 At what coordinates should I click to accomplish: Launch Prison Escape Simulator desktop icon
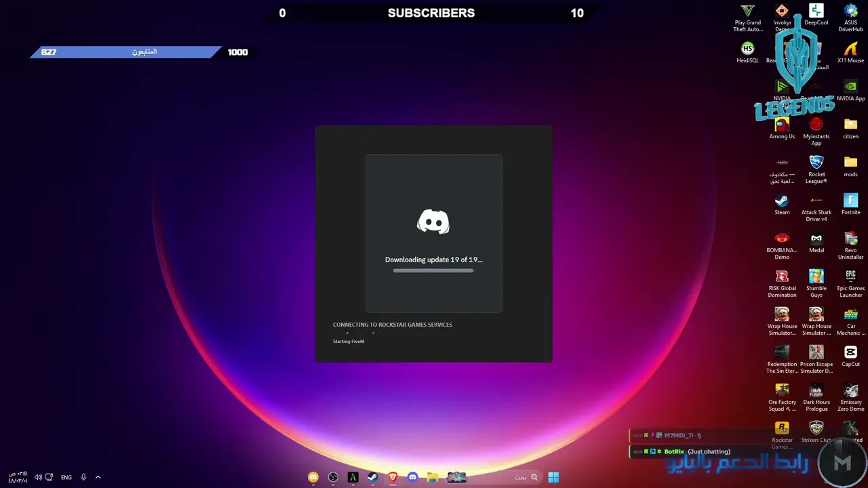(816, 359)
